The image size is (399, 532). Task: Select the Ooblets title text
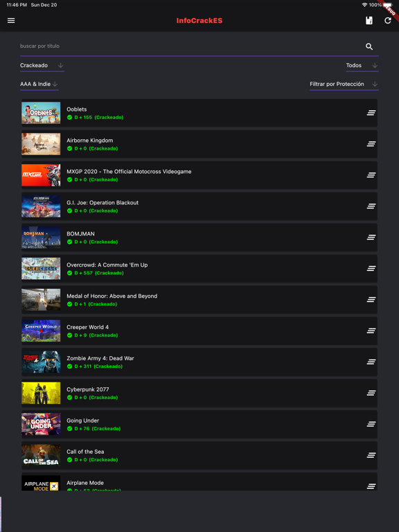tap(77, 109)
